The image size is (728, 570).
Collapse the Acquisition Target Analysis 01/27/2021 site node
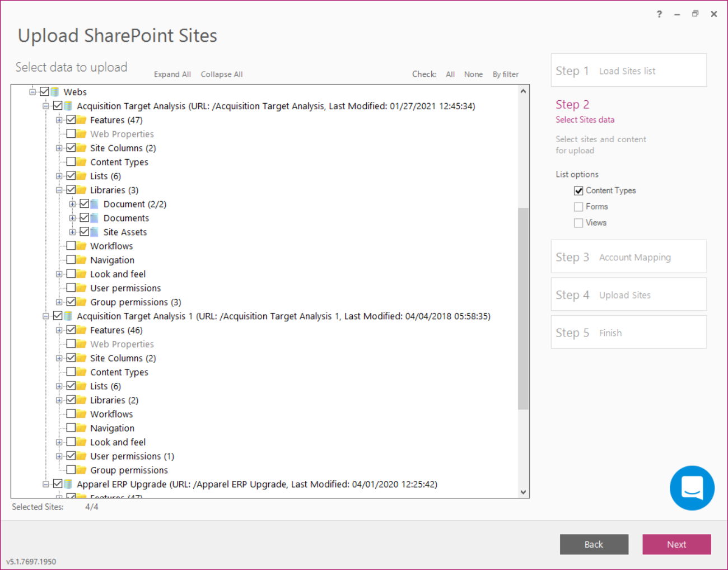(x=46, y=106)
